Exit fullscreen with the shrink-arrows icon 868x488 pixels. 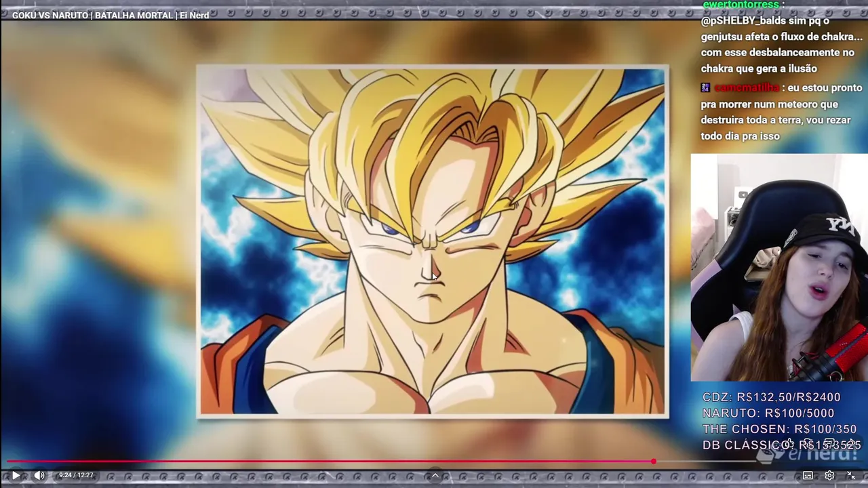coord(851,475)
